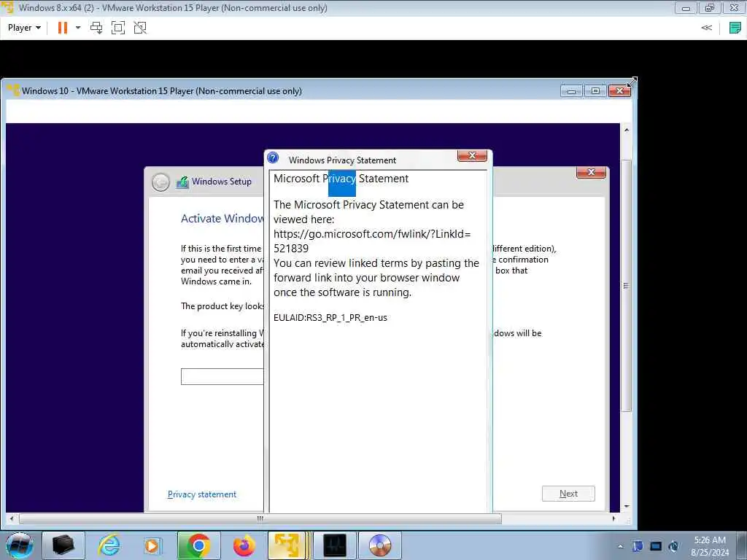Show hidden tray icons arrow
The height and width of the screenshot is (560, 747).
tap(620, 546)
